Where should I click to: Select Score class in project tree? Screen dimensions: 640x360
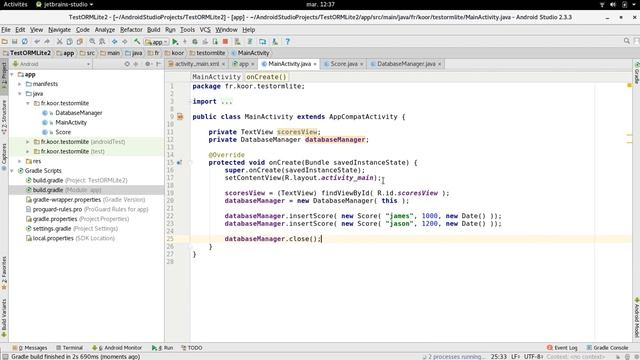[63, 132]
